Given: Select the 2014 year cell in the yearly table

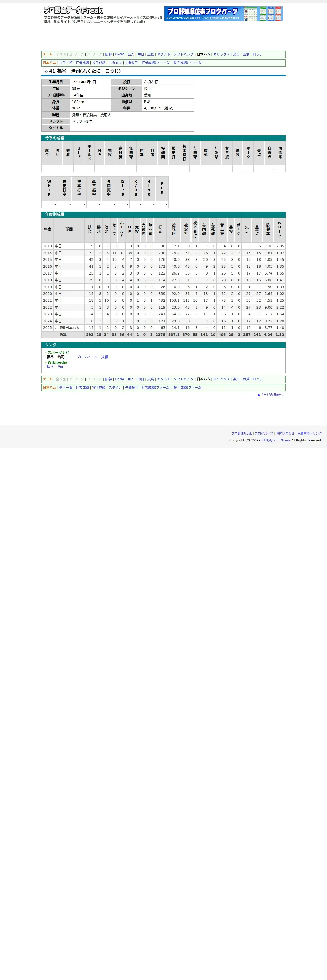Looking at the screenshot, I should 47,253.
